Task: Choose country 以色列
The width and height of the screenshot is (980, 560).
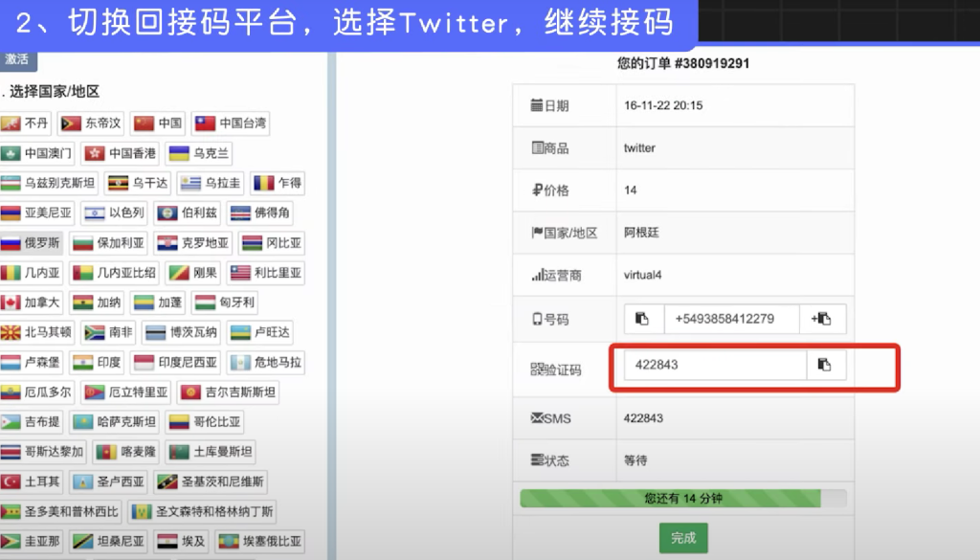Action: (x=115, y=213)
